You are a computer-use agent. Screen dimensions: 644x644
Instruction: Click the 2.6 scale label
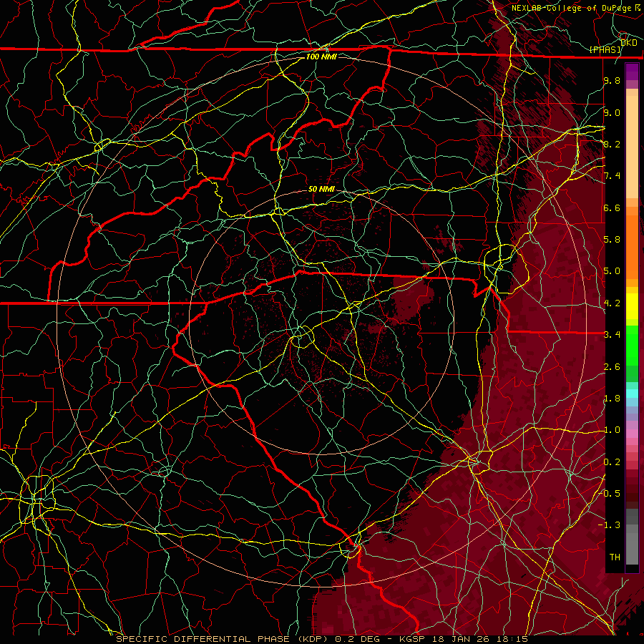point(612,366)
